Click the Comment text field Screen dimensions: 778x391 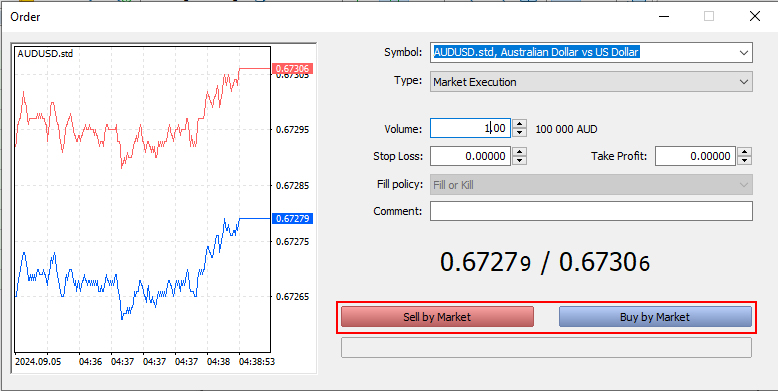[x=591, y=211]
